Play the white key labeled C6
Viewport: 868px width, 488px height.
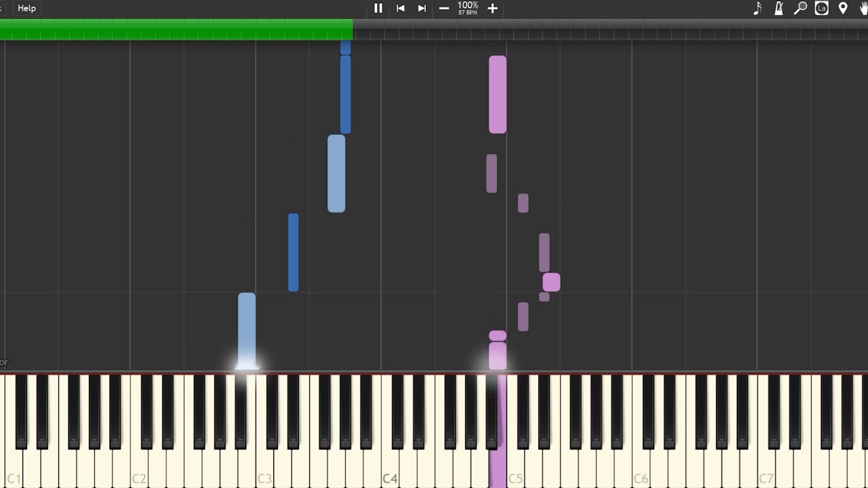point(641,468)
